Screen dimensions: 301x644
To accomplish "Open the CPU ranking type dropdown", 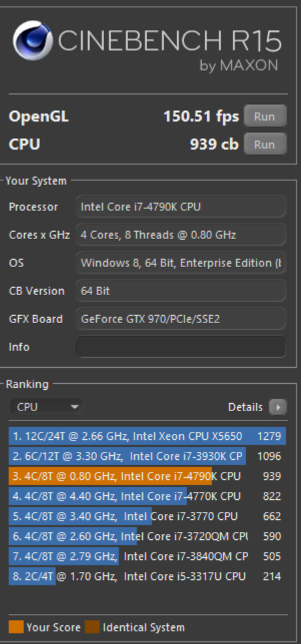I will point(47,407).
